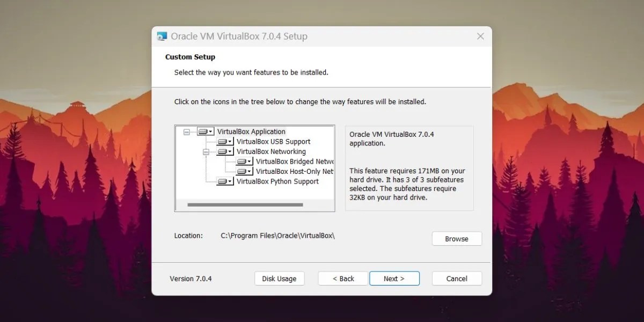This screenshot has height=322, width=644.
Task: Click the Browse button
Action: pos(457,238)
